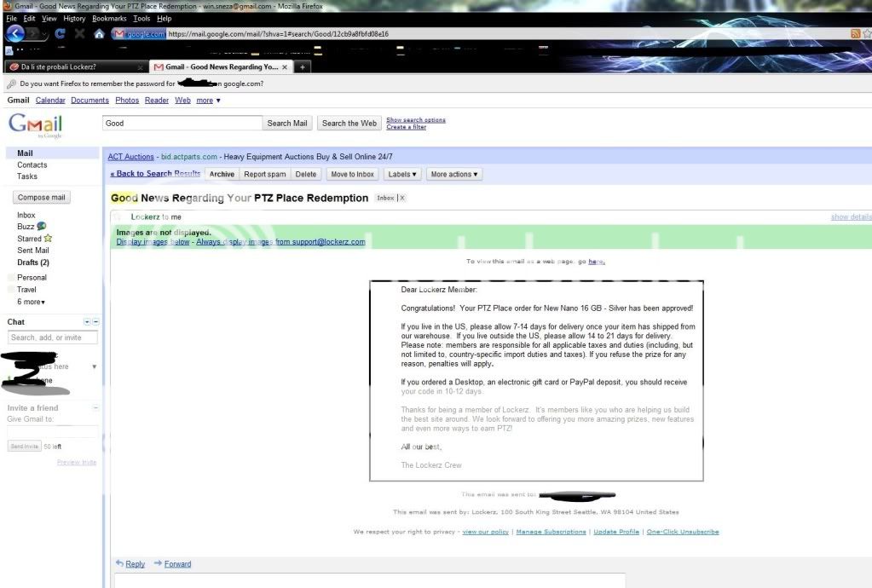Click the Buzz speech bubble icon

(x=41, y=226)
